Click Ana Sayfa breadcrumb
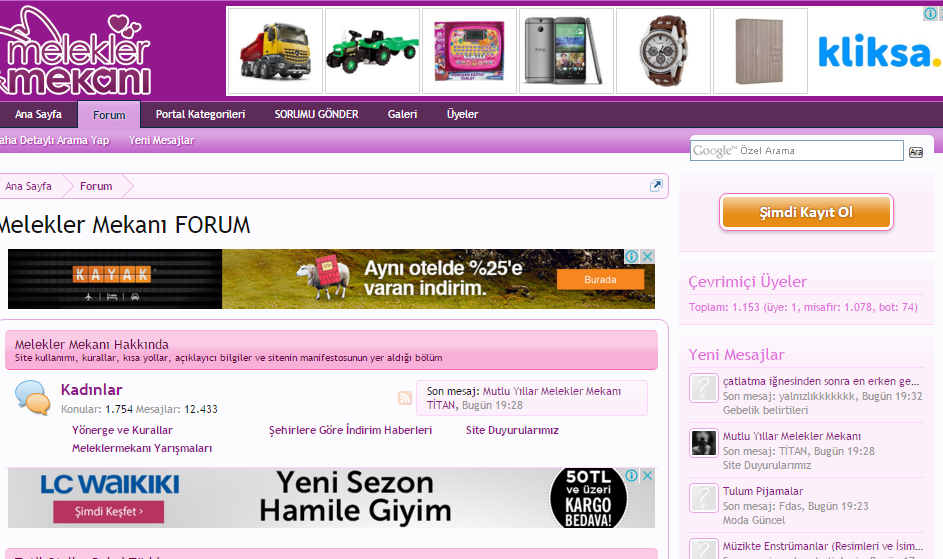Screen dimensions: 943x559 (28, 187)
